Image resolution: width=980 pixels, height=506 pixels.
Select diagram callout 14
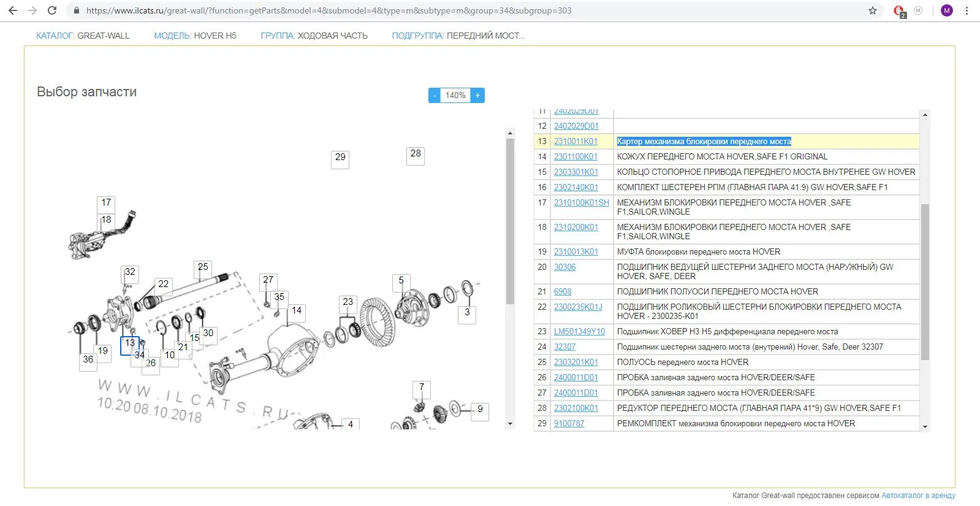coord(297,313)
